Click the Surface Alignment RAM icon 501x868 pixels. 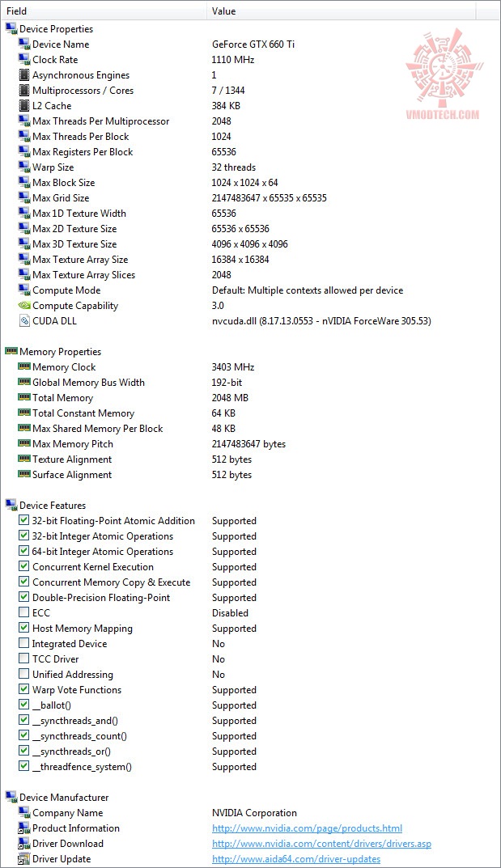23,474
